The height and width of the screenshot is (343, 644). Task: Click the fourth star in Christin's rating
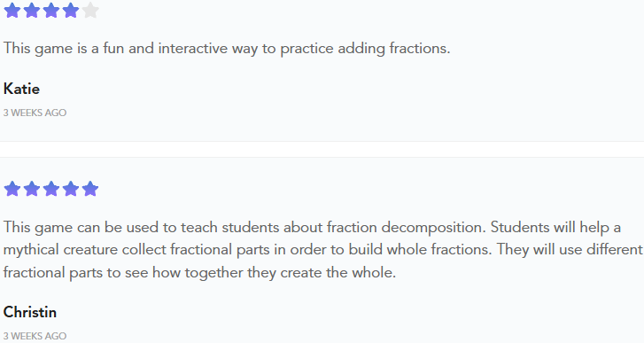click(x=71, y=189)
